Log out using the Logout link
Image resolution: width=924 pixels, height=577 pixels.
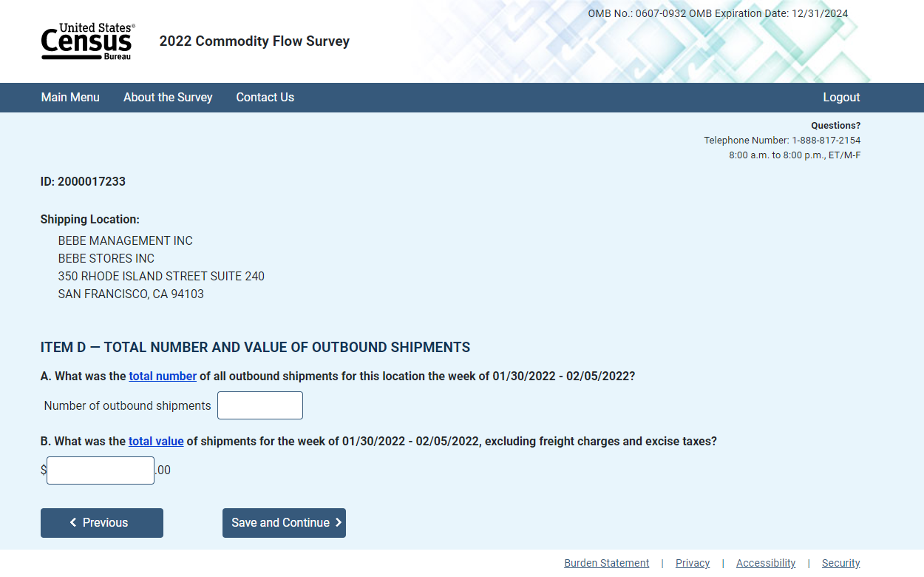pyautogui.click(x=841, y=98)
